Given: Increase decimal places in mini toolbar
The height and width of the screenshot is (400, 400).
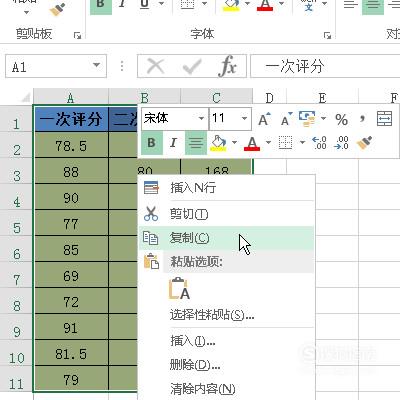Looking at the screenshot, I should (x=319, y=143).
